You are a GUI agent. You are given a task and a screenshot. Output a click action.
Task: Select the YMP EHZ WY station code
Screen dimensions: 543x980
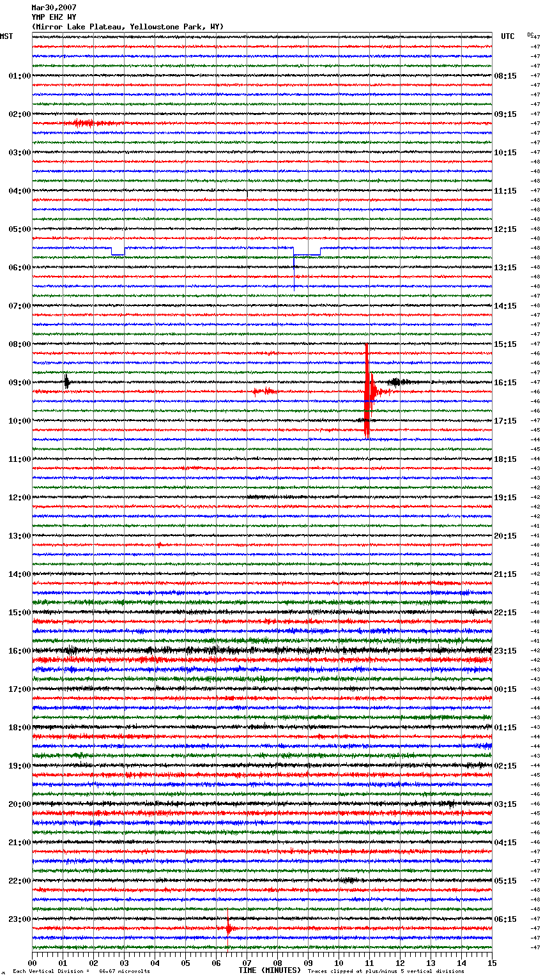click(54, 17)
